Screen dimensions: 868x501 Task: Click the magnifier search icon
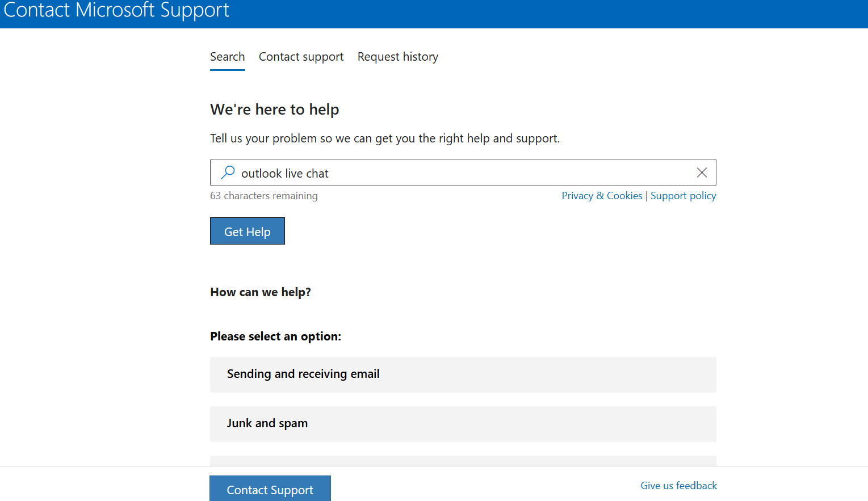[228, 172]
